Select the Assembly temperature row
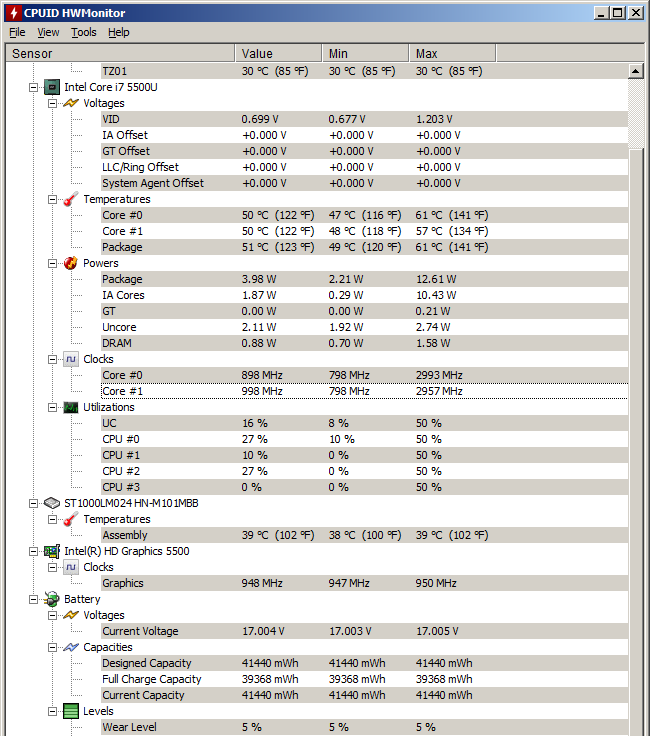Viewport: 650px width, 736px height. (365, 535)
